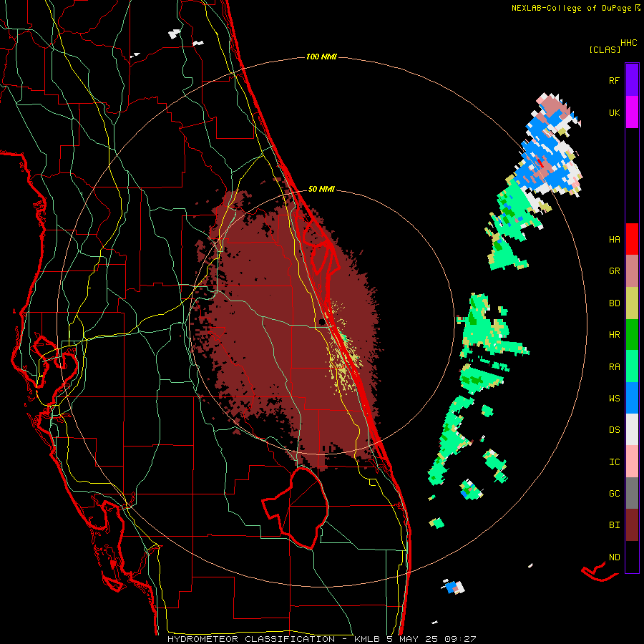The height and width of the screenshot is (644, 644).
Task: Click the 'HR' legend label
Action: click(614, 335)
